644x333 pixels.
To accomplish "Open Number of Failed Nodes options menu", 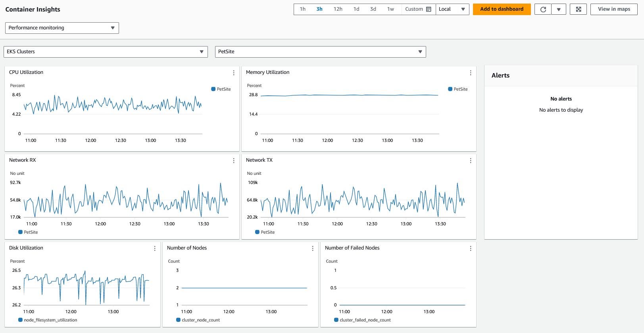I will click(x=471, y=248).
